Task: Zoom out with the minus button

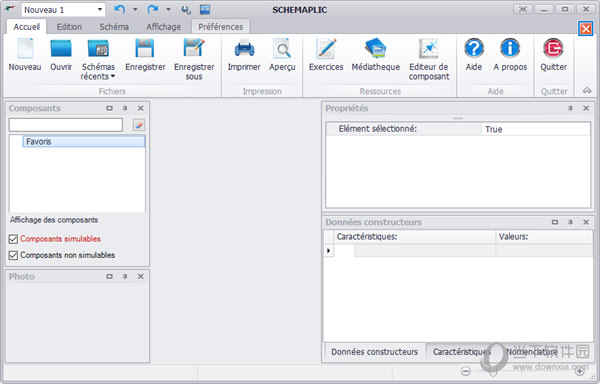Action: pos(466,371)
